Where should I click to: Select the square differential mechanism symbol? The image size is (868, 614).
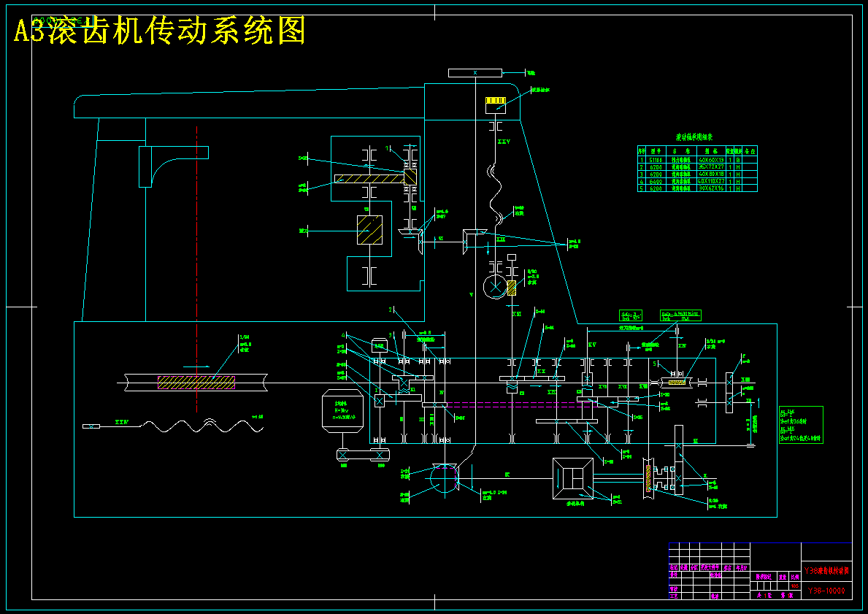point(573,478)
